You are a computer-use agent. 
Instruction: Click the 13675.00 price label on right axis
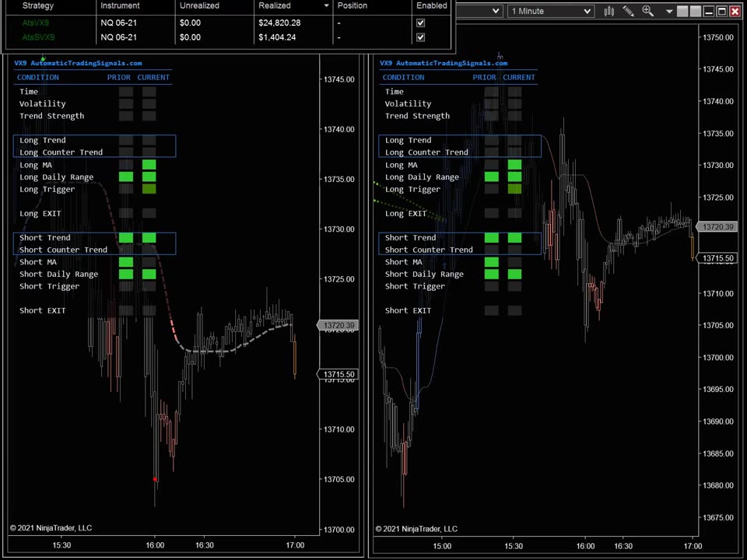pos(718,517)
